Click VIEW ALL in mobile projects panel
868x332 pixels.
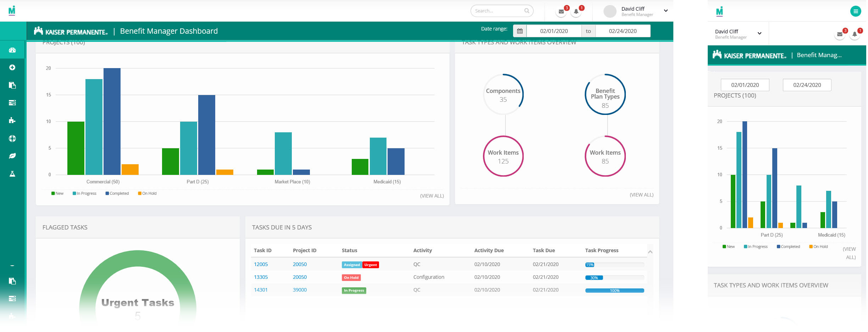point(850,253)
